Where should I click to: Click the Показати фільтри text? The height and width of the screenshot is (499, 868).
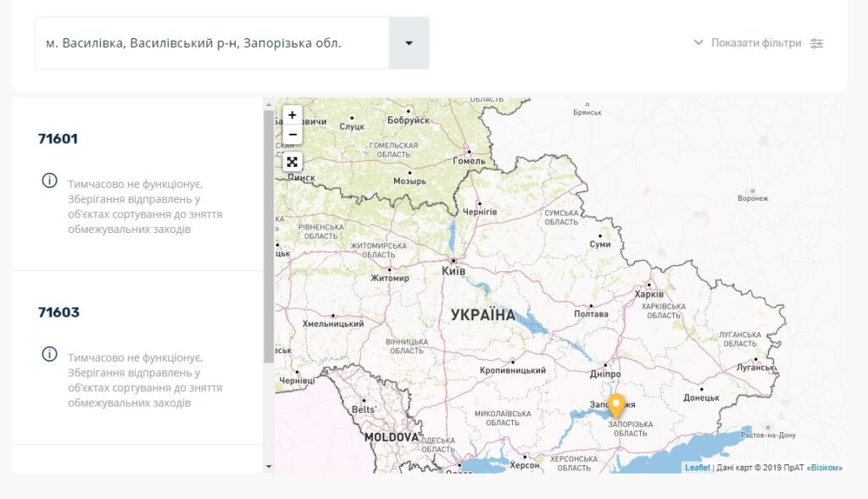tap(755, 43)
